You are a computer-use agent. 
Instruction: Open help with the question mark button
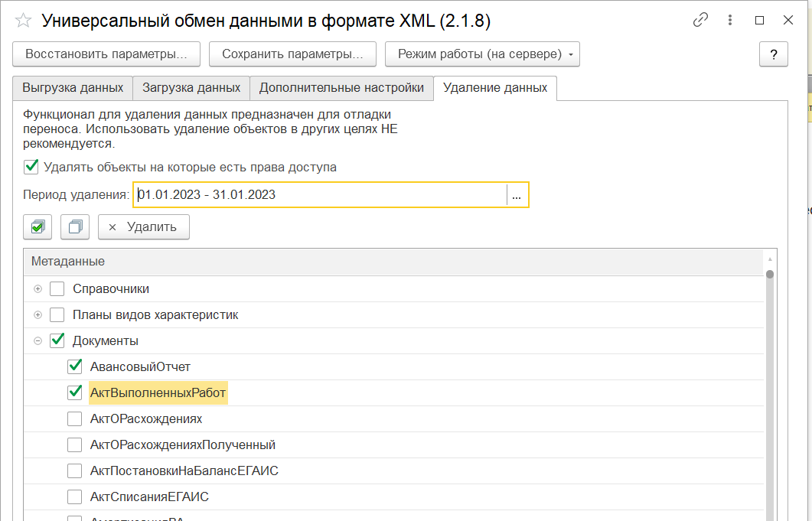tap(773, 54)
